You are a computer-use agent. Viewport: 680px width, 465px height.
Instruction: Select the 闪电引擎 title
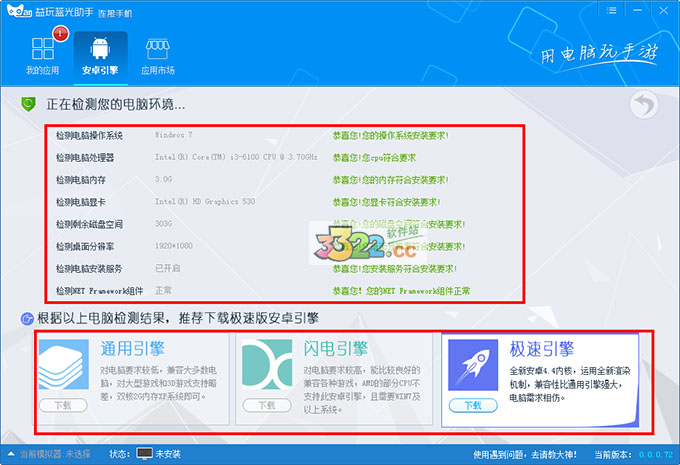pyautogui.click(x=336, y=348)
